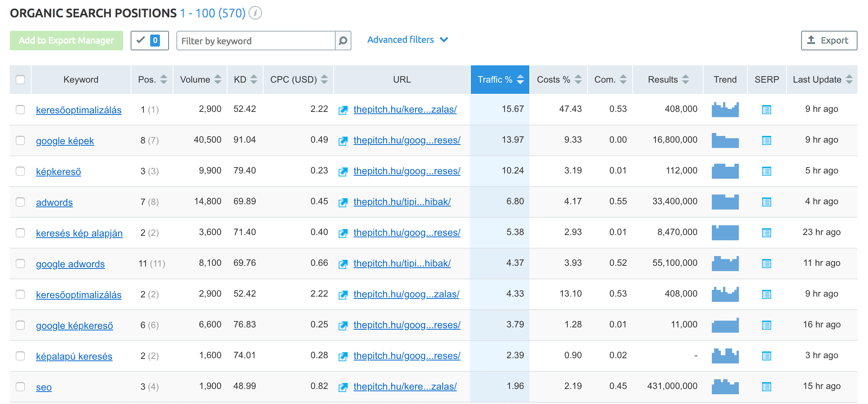Check the select-all checkbox in table header
868x404 pixels.
point(20,79)
